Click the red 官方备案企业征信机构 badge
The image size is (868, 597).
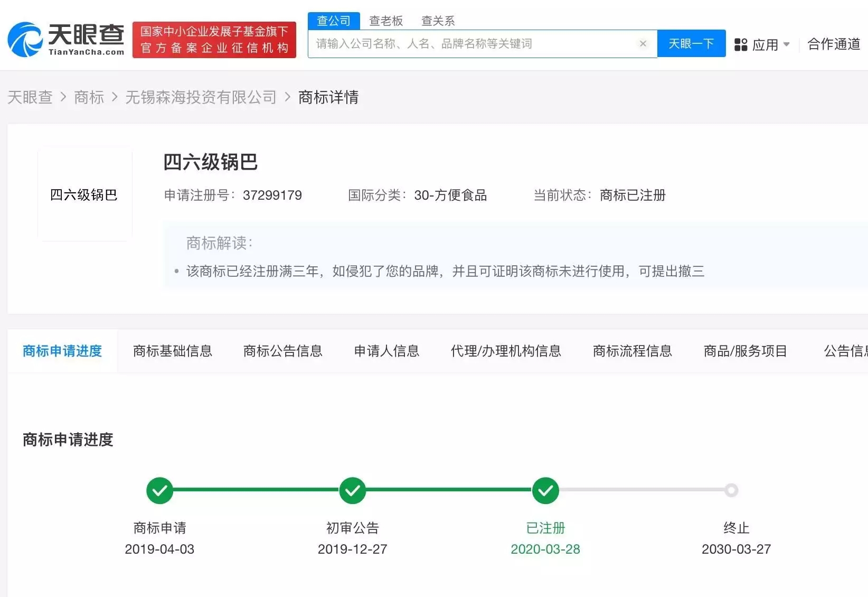(x=214, y=39)
